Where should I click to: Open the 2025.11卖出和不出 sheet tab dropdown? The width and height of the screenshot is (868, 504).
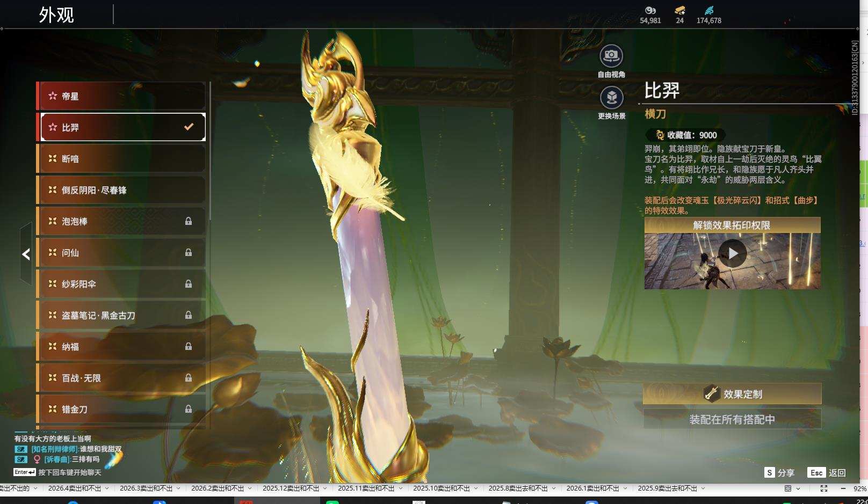pyautogui.click(x=400, y=488)
